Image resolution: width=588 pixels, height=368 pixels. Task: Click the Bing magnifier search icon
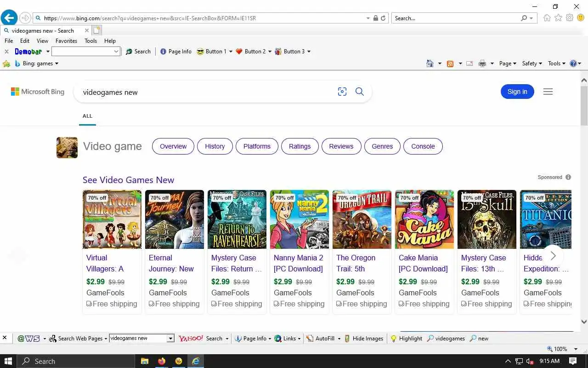click(360, 92)
